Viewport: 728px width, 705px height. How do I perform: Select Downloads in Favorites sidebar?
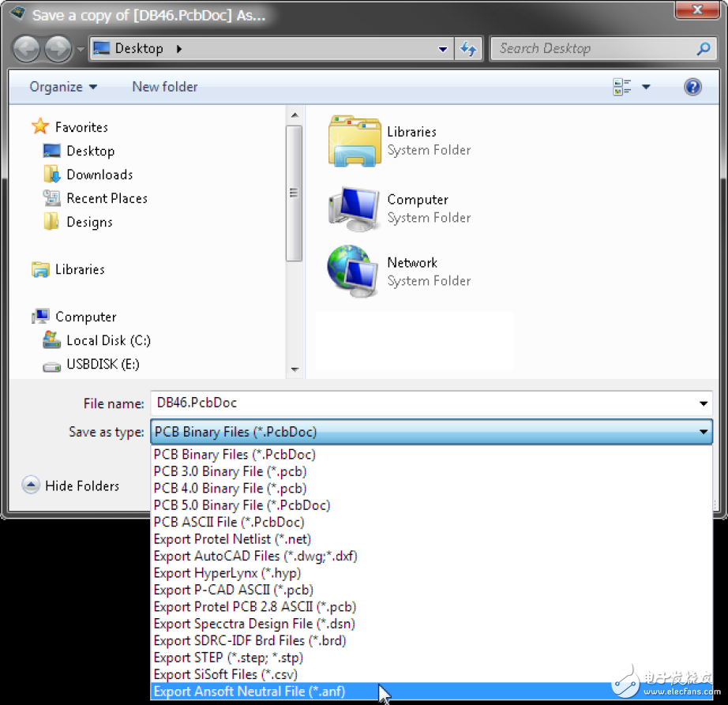pyautogui.click(x=99, y=174)
